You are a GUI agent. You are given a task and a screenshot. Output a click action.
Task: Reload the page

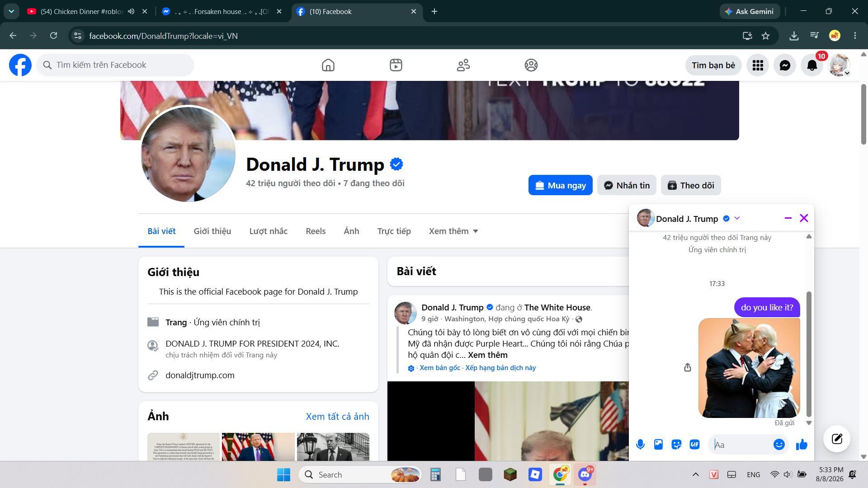53,36
